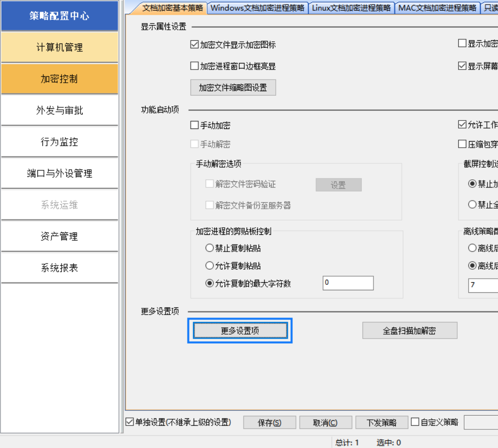The width and height of the screenshot is (498, 448).
Task: Switch to Linux文档加密进程策略 tab
Action: click(x=351, y=8)
